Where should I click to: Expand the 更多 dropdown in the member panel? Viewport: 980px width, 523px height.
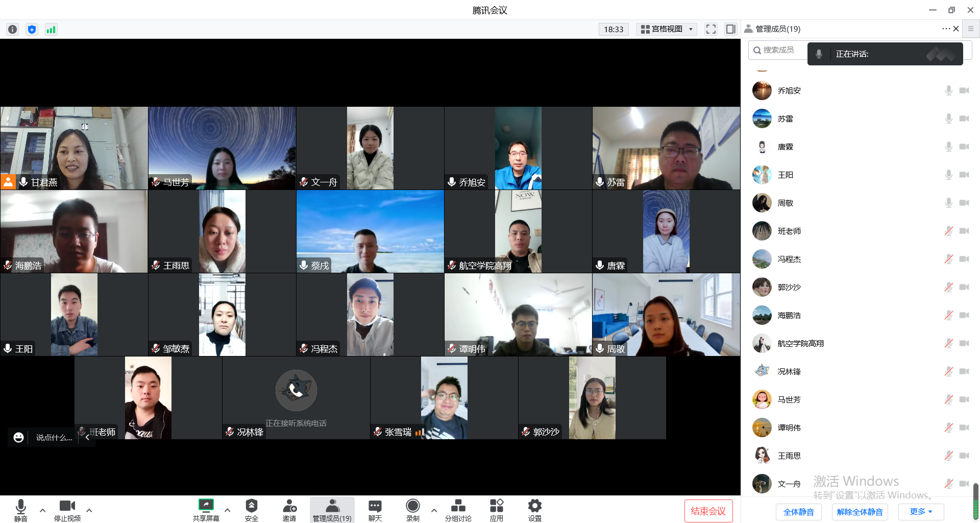pyautogui.click(x=921, y=512)
